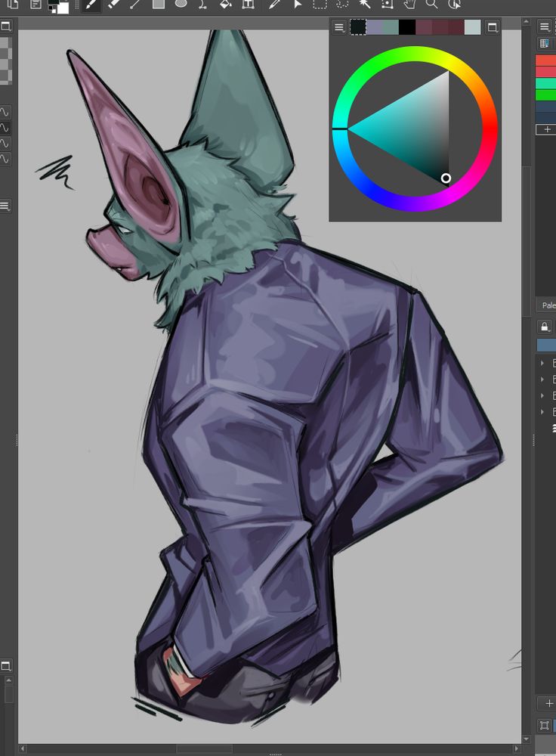Click the add layer plus button at bottom right
The image size is (556, 756).
click(x=548, y=703)
